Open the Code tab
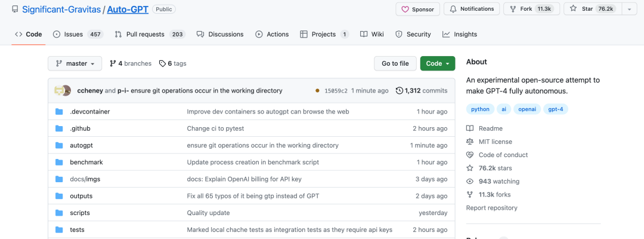Image resolution: width=644 pixels, height=239 pixels. 29,34
